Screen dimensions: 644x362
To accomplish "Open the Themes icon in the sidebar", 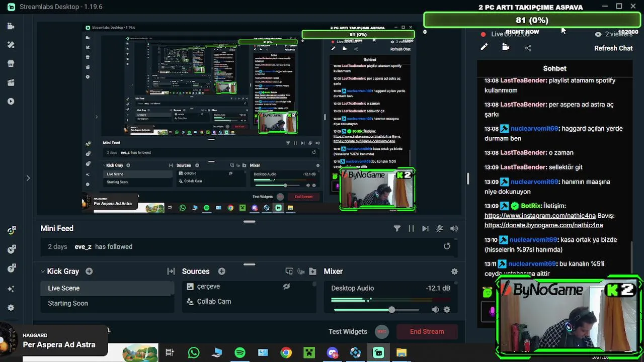I will 11,45.
